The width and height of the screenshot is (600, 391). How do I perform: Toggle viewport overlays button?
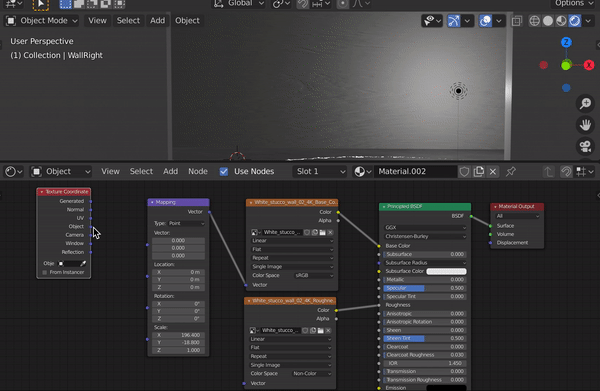[x=486, y=21]
